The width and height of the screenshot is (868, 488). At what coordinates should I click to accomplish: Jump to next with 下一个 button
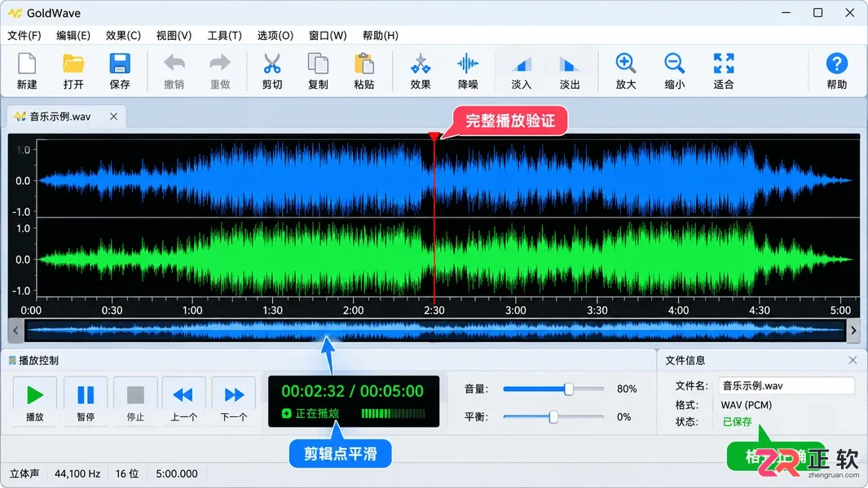coord(234,401)
